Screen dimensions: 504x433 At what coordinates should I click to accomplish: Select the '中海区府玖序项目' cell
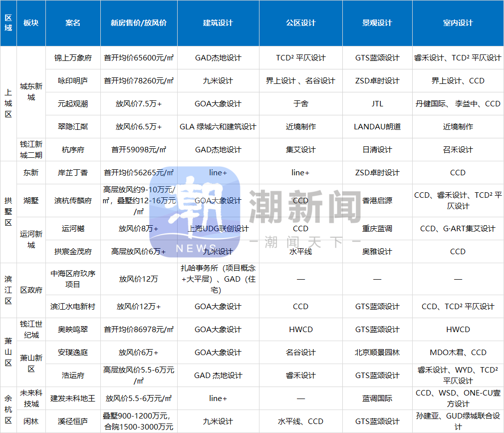(x=73, y=279)
